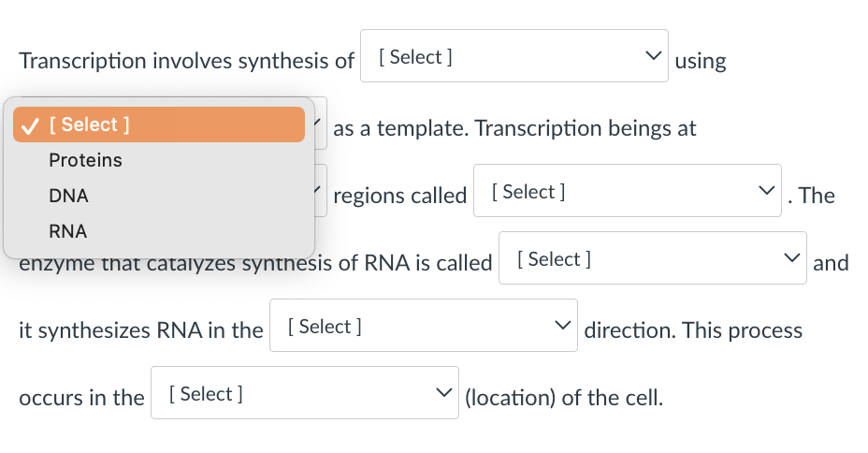Click chevron arrow of synthesis dropdown beside 'using'
868x453 pixels.
tap(653, 56)
